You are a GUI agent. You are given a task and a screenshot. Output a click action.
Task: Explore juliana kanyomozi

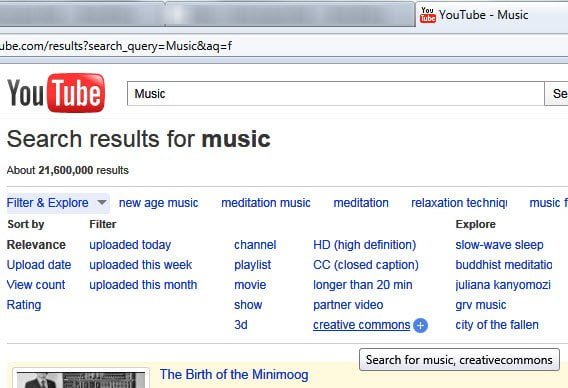[x=503, y=285]
